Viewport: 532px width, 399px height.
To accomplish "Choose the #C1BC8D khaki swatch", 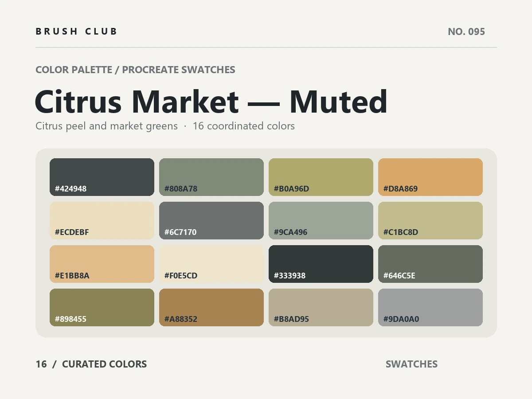I will coord(430,220).
